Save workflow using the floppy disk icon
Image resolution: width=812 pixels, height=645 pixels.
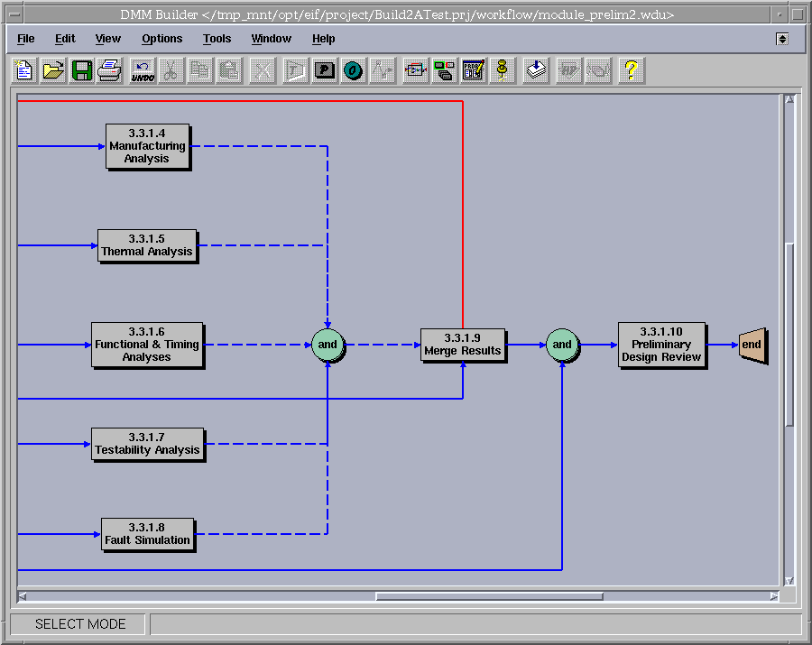pyautogui.click(x=82, y=70)
